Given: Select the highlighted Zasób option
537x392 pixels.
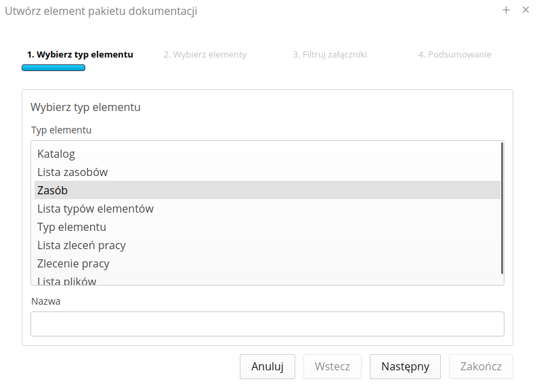Looking at the screenshot, I should (x=53, y=190).
